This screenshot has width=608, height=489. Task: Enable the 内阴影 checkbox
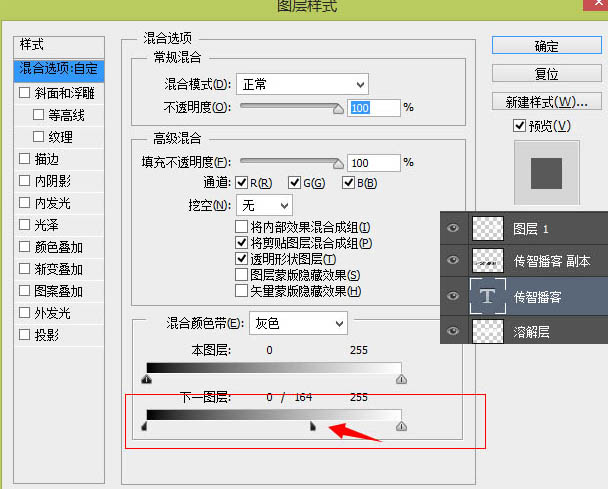click(x=24, y=181)
